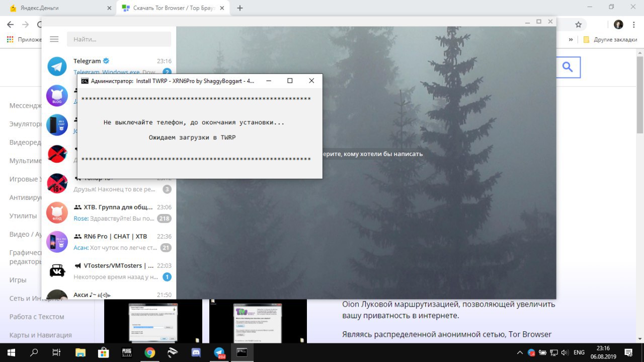Open Telegram hamburger menu
The image size is (644, 362).
[54, 39]
